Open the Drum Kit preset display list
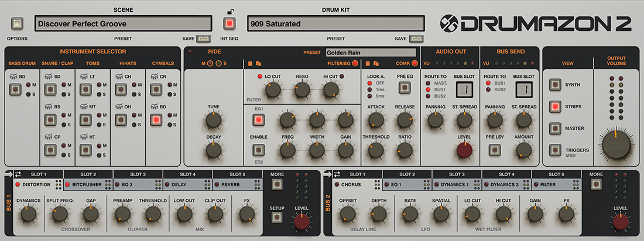 [335, 24]
